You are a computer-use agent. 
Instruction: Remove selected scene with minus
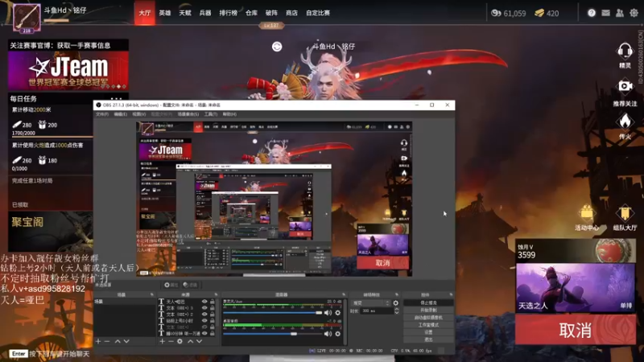(x=107, y=341)
